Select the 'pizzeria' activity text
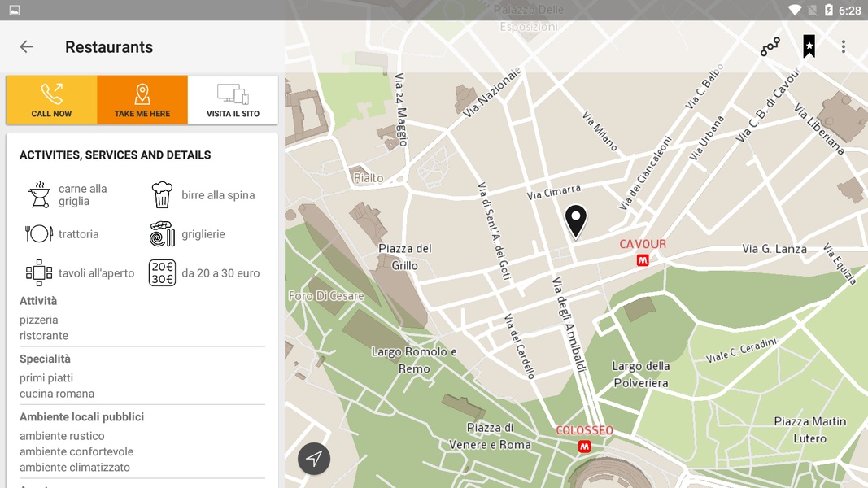868x488 pixels. 39,320
